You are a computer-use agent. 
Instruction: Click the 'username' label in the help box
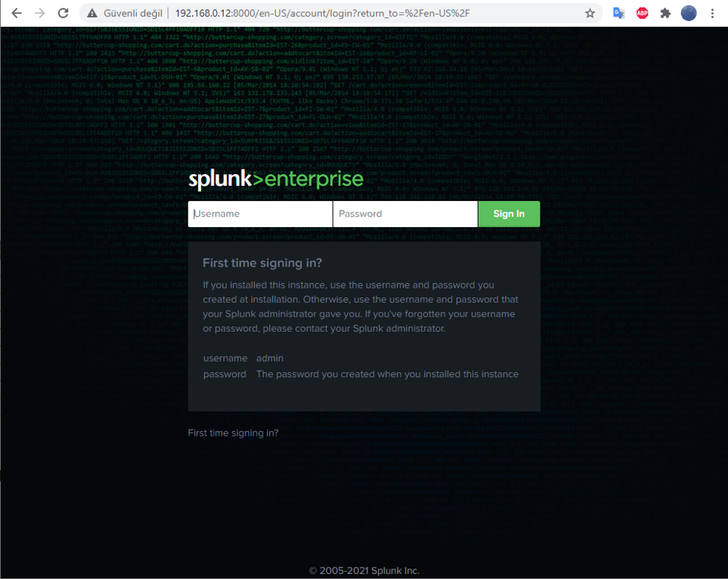[225, 358]
